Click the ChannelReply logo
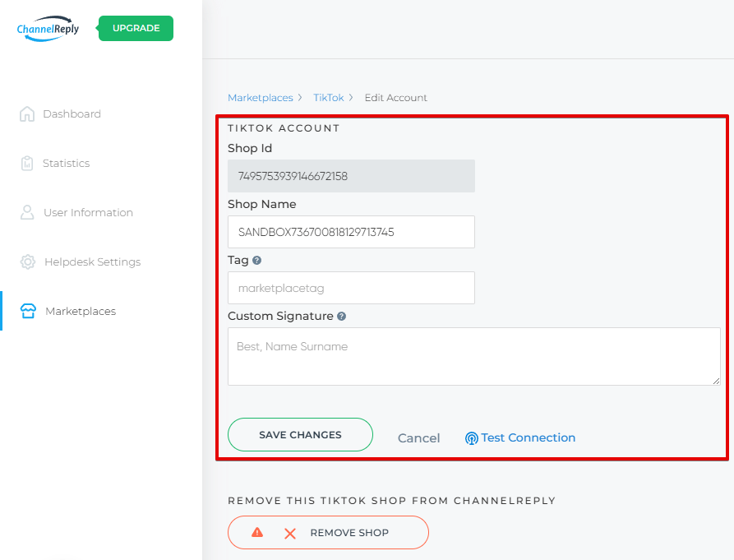The width and height of the screenshot is (734, 560). (48, 29)
